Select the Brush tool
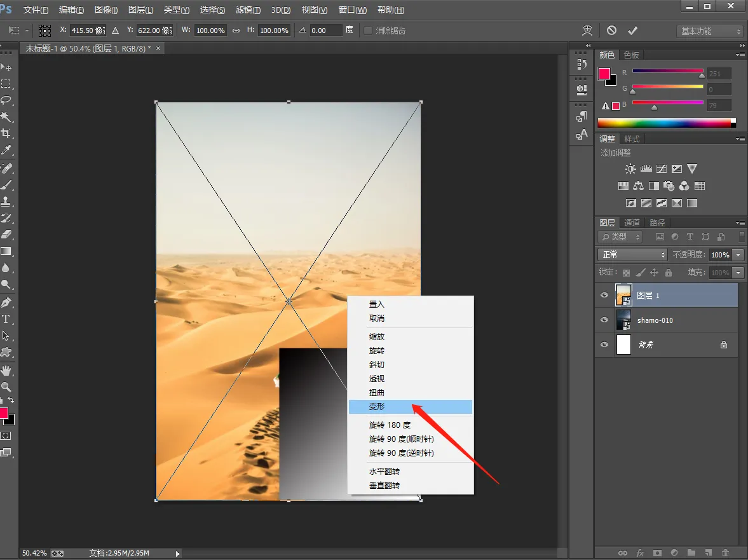The image size is (748, 560). 6,184
